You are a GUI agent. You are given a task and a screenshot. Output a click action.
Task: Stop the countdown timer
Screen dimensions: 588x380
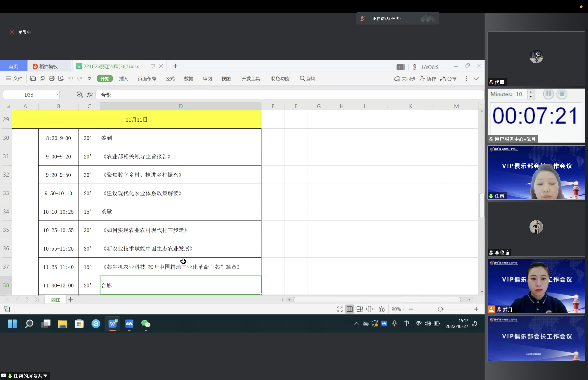[x=562, y=94]
